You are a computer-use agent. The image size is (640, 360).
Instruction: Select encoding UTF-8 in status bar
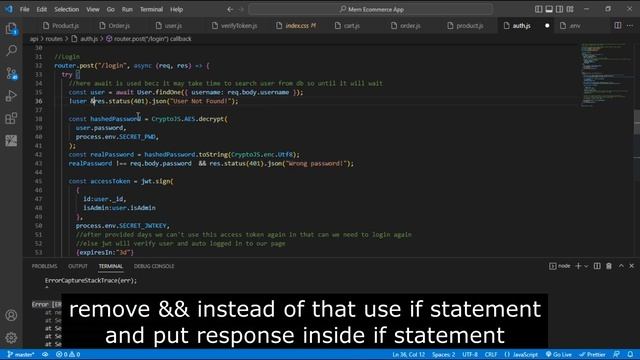pos(470,354)
